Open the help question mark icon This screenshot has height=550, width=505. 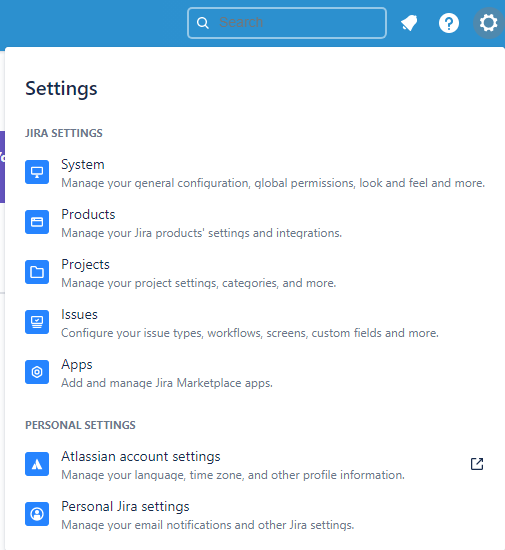point(449,23)
